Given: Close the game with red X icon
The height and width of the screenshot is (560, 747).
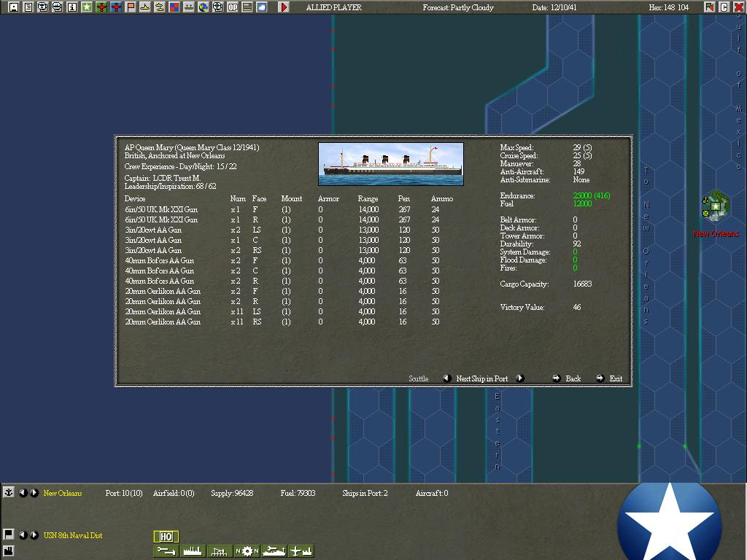Looking at the screenshot, I should [x=738, y=7].
